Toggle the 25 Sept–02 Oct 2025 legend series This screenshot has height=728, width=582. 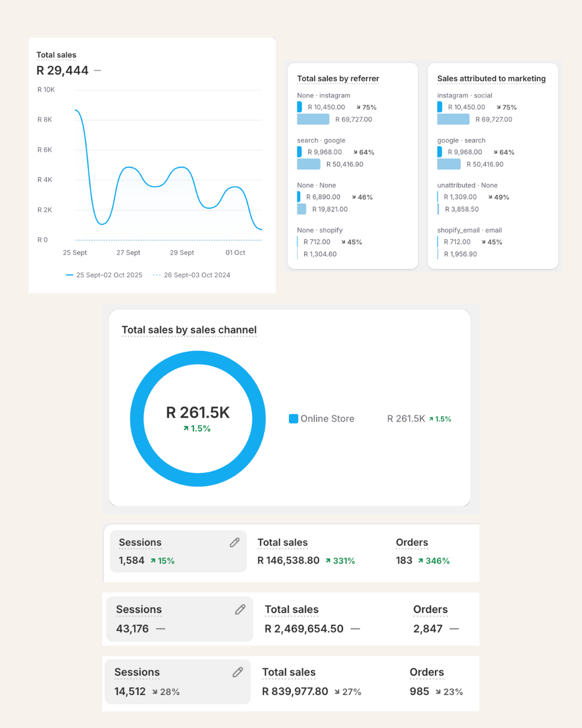coord(104,275)
